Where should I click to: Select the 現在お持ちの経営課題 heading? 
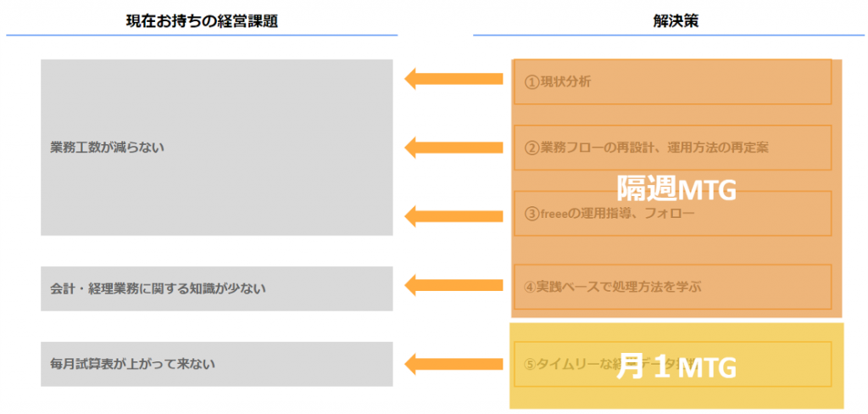click(x=202, y=21)
